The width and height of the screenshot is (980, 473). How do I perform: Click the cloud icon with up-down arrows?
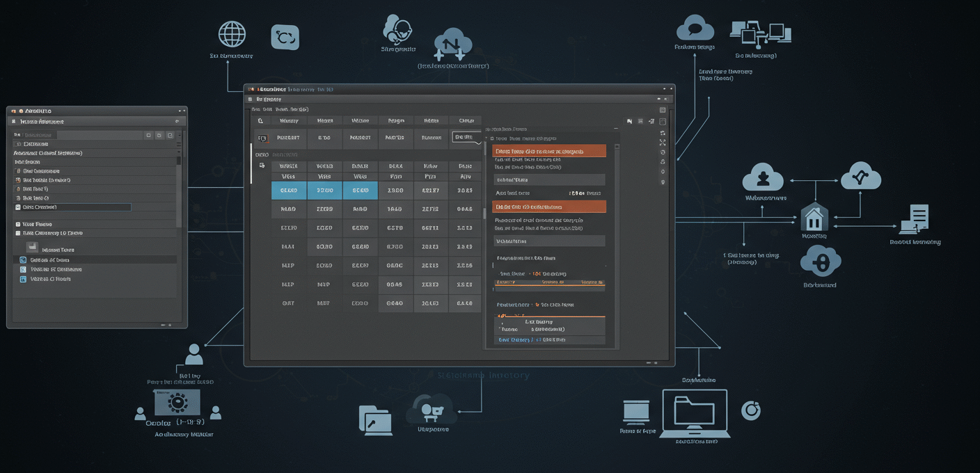point(453,45)
